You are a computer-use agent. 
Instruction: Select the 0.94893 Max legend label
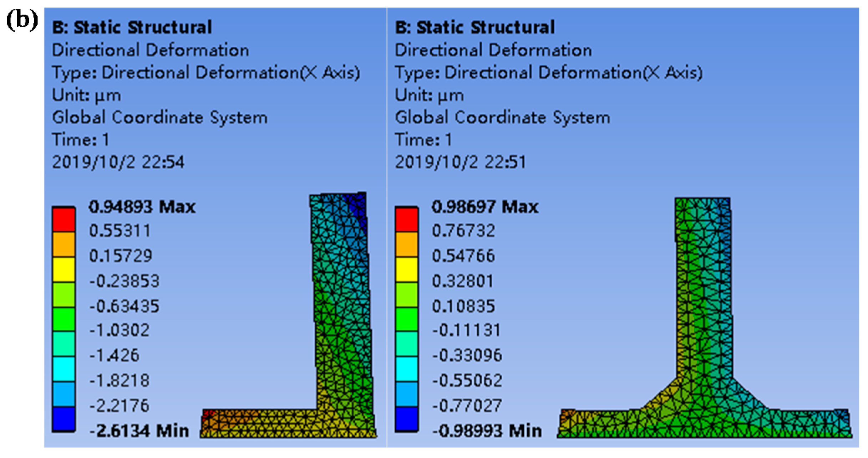click(x=142, y=207)
